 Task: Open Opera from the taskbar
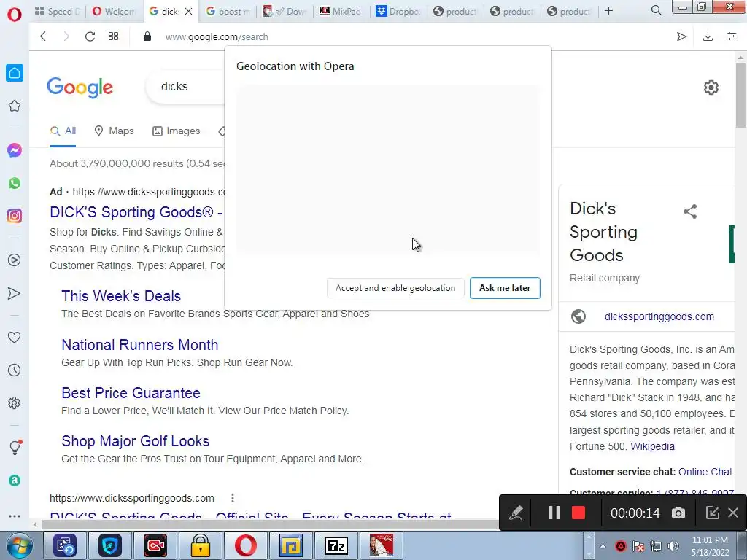click(246, 545)
